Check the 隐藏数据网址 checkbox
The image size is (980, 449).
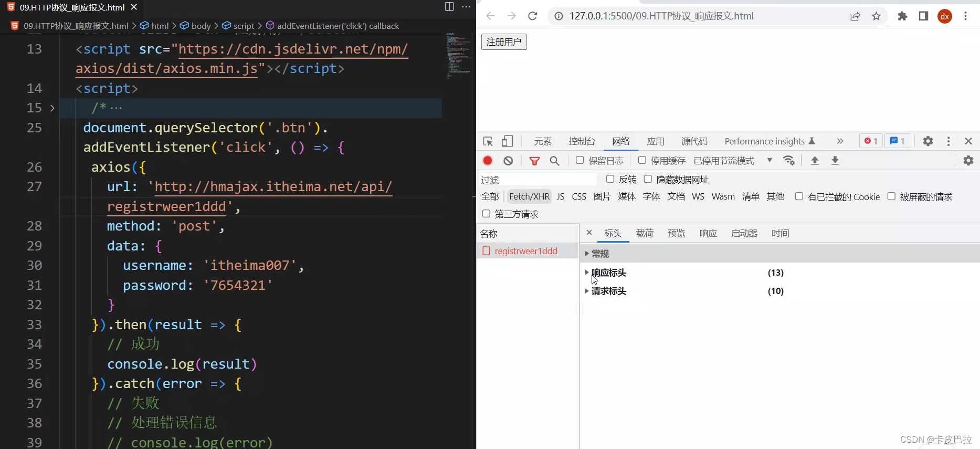[648, 179]
